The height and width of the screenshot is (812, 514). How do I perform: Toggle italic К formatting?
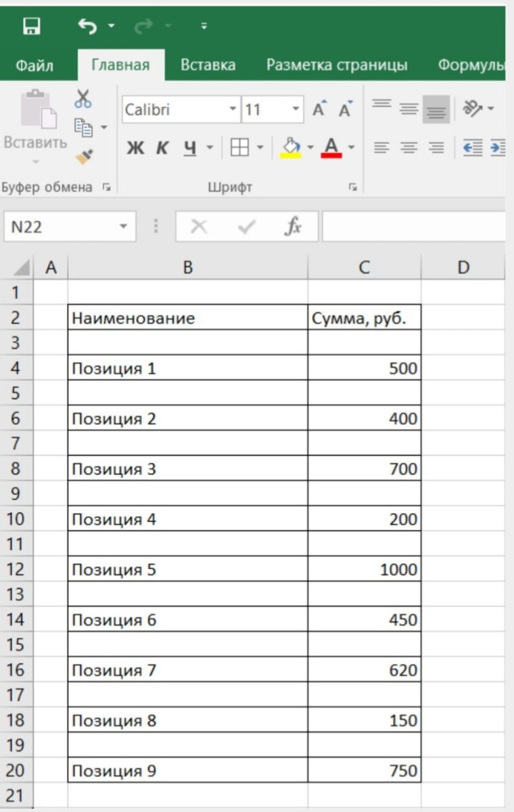[162, 148]
